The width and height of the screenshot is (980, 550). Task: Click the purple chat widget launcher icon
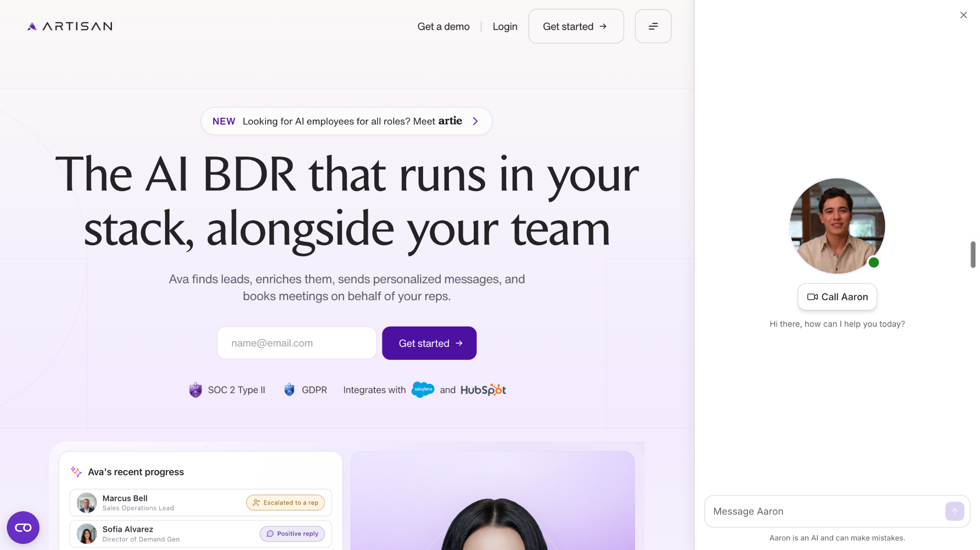click(x=23, y=528)
